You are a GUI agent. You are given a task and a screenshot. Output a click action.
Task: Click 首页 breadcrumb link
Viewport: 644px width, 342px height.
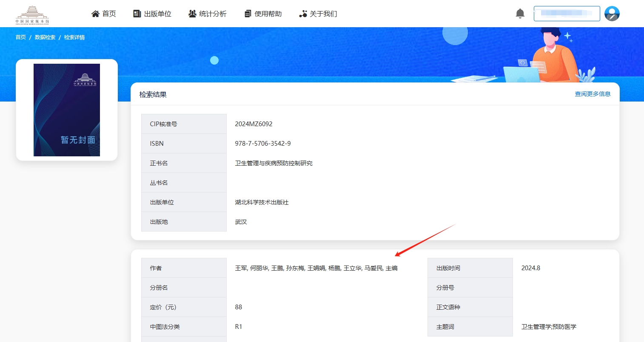[21, 37]
